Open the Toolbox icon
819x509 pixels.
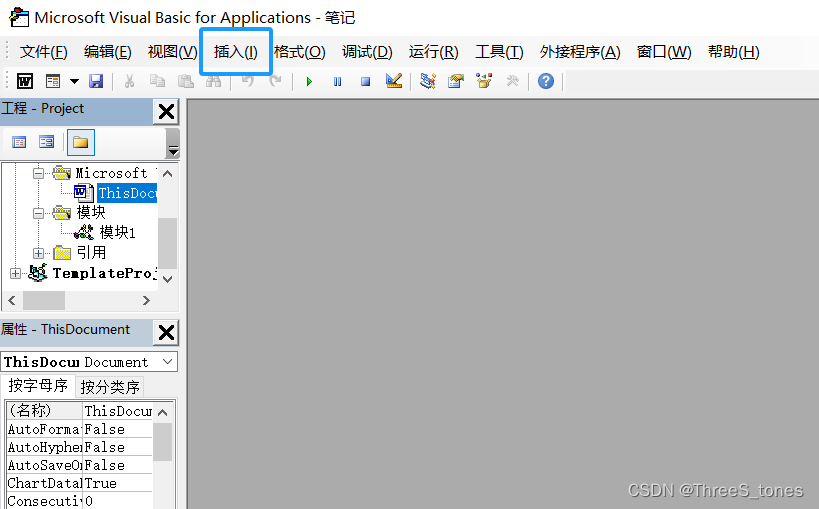[512, 81]
